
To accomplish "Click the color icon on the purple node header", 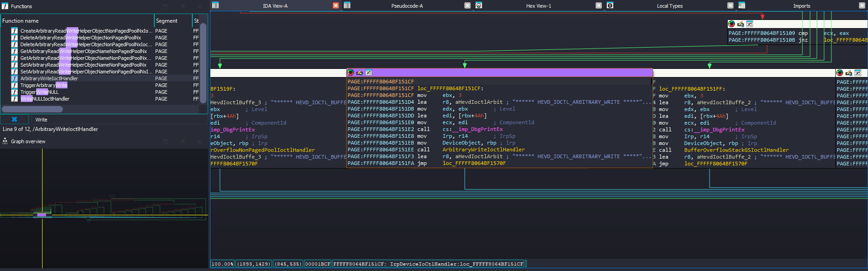I will [x=350, y=73].
